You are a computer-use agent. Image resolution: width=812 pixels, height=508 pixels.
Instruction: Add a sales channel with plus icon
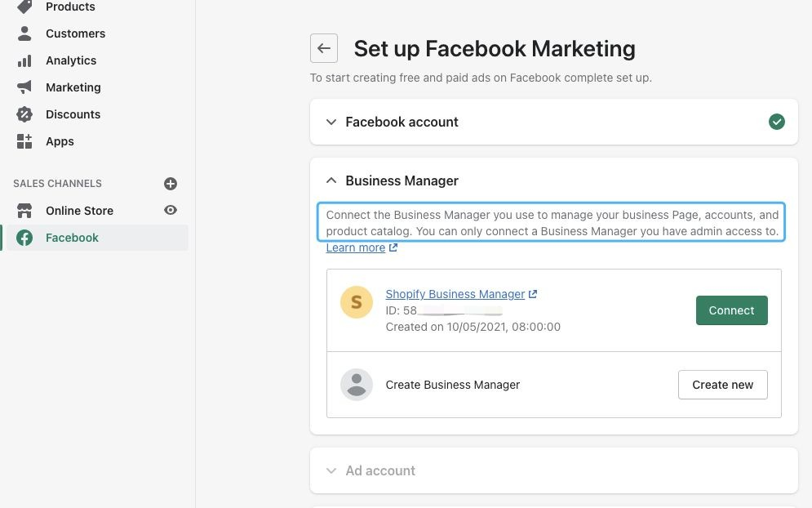171,184
